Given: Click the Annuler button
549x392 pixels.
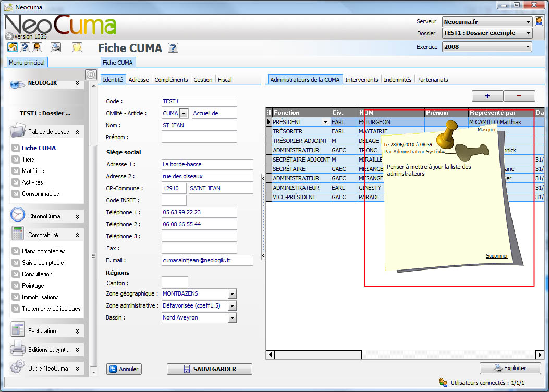Looking at the screenshot, I should [x=124, y=369].
